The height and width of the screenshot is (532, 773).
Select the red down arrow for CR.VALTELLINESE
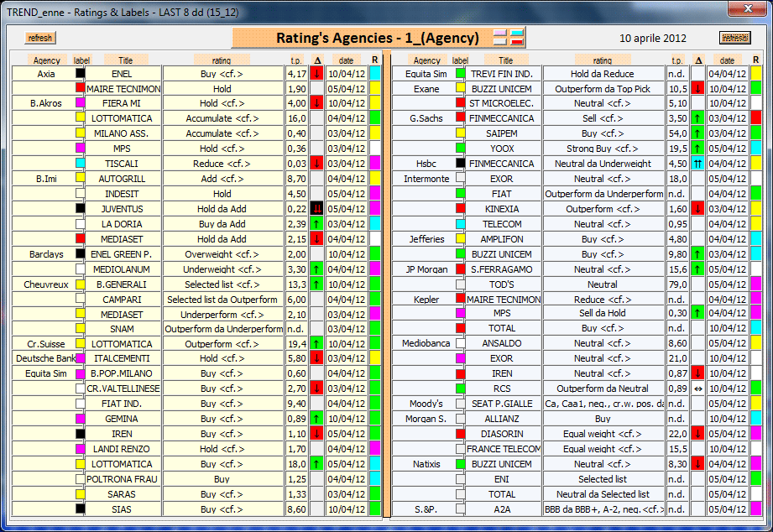pyautogui.click(x=316, y=388)
